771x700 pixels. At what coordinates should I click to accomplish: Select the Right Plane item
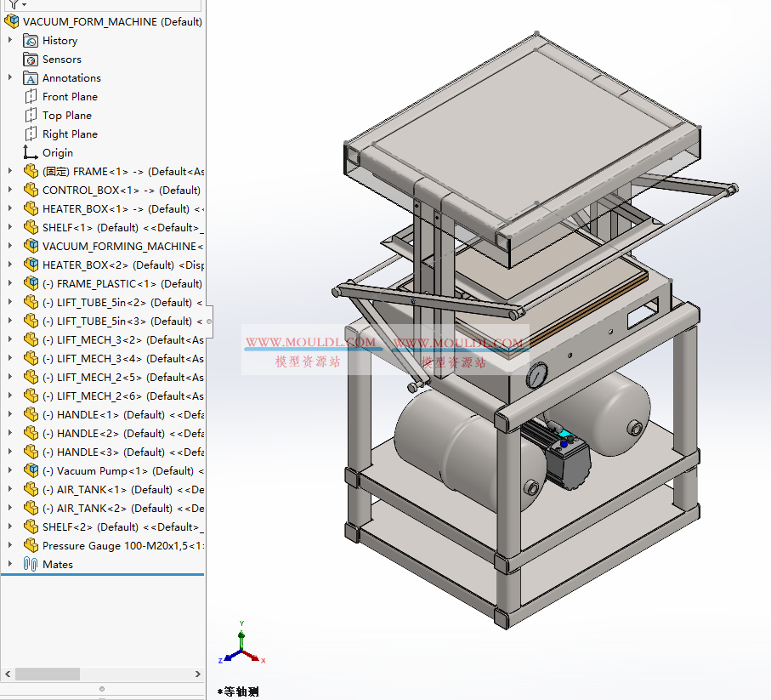pyautogui.click(x=70, y=134)
